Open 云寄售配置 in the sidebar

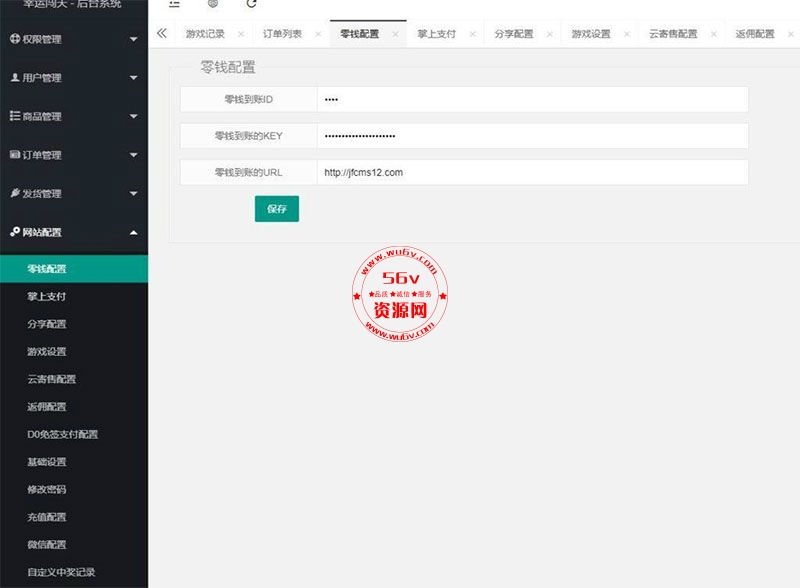tap(74, 379)
